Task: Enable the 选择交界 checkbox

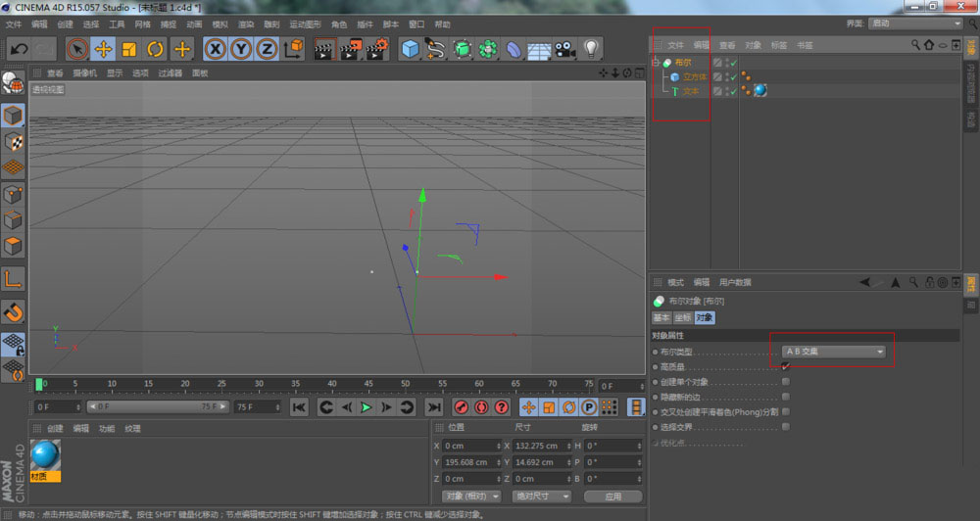Action: 786,427
